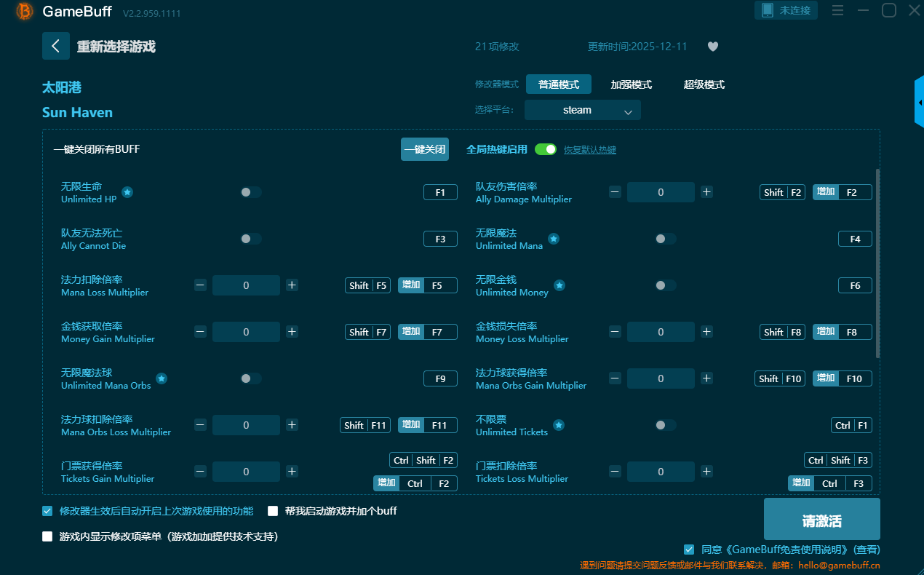Check the in-game modifier menu checkbox
The height and width of the screenshot is (575, 924).
coord(48,536)
